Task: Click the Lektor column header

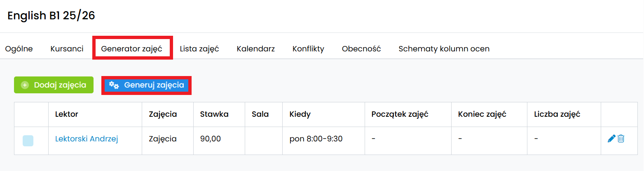Action: (67, 114)
